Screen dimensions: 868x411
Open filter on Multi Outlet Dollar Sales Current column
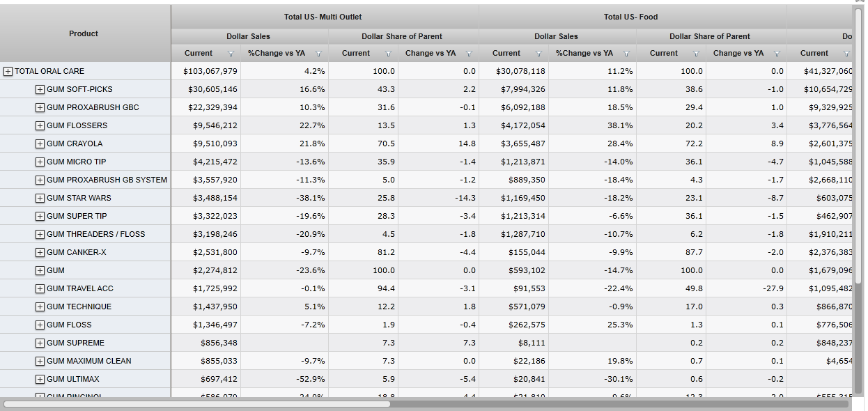tap(231, 54)
